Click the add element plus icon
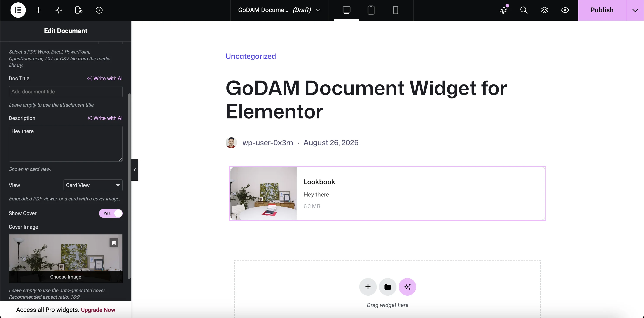644x318 pixels. pos(39,10)
